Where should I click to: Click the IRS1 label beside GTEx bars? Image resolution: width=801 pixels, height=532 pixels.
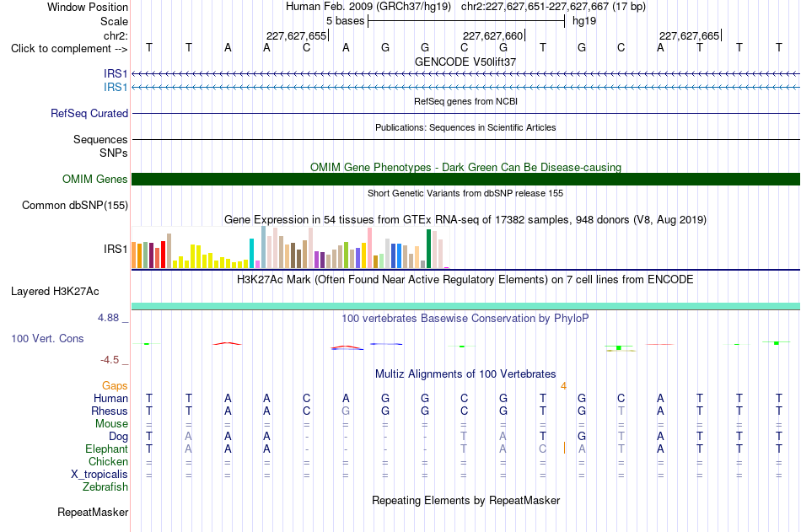tap(116, 249)
